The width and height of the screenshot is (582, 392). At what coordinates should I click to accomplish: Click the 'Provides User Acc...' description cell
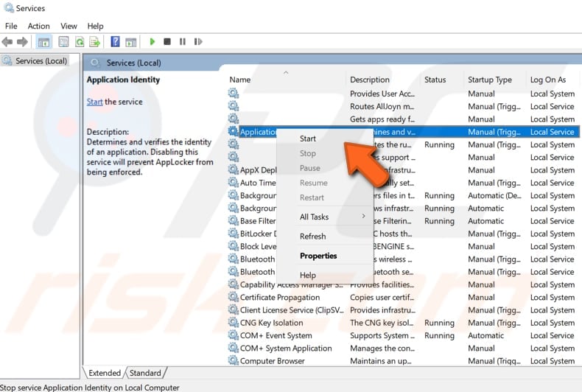click(382, 94)
